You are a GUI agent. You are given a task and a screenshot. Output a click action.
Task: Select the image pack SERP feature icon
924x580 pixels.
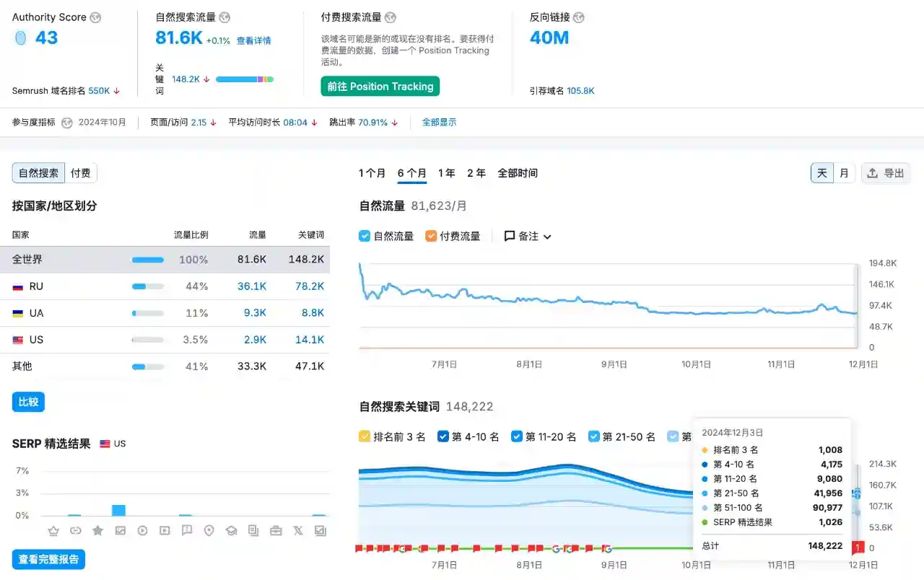120,530
